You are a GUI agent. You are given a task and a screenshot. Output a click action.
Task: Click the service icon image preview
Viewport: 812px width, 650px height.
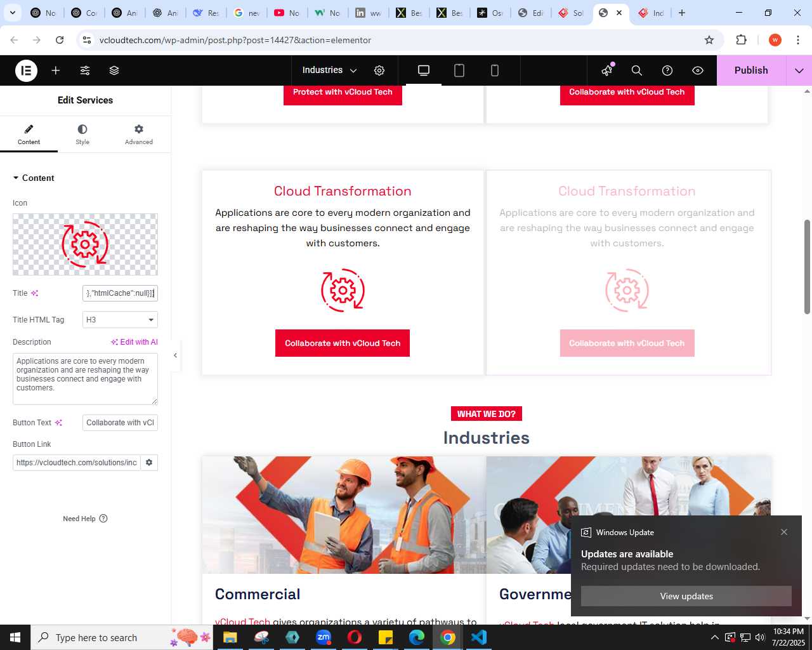pyautogui.click(x=85, y=244)
